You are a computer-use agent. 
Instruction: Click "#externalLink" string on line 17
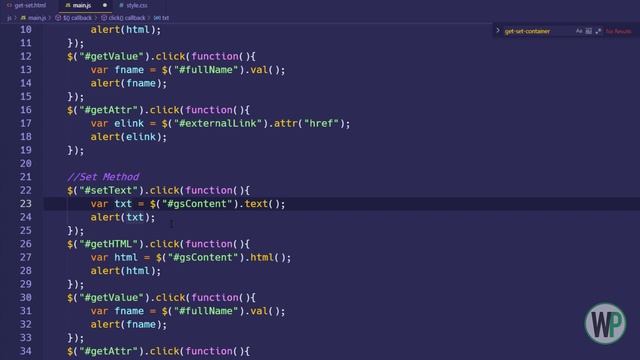click(x=218, y=123)
